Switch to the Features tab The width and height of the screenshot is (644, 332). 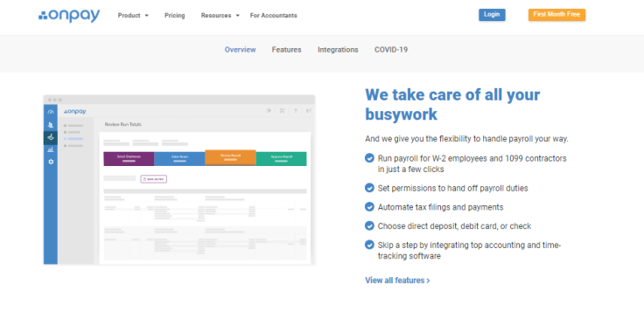(x=286, y=50)
